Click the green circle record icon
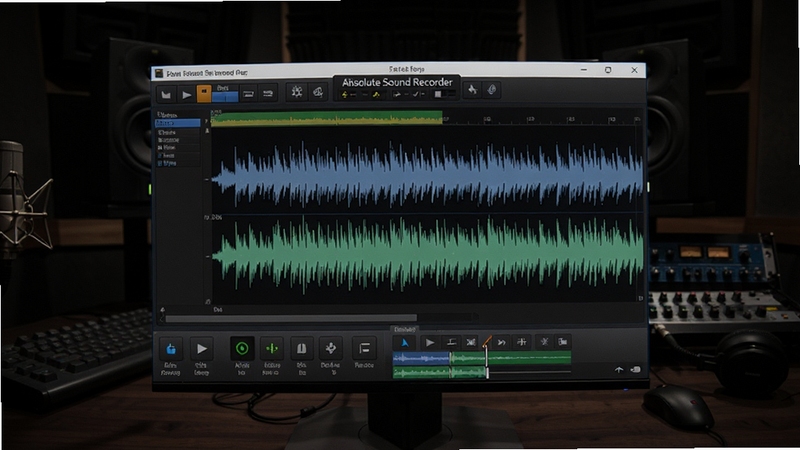This screenshot has width=800, height=450. point(242,348)
